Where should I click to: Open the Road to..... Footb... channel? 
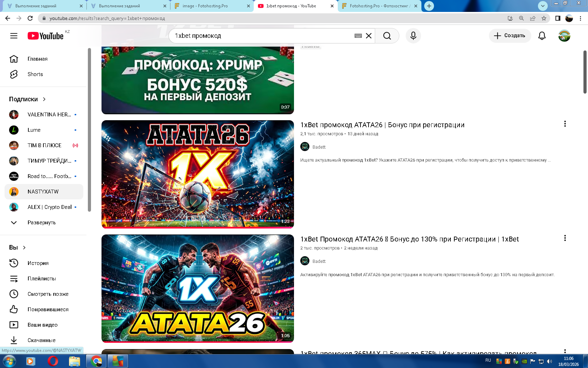point(44,176)
